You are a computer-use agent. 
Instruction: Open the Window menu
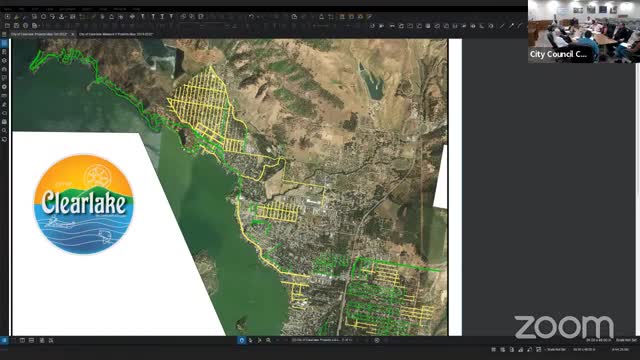tap(120, 9)
